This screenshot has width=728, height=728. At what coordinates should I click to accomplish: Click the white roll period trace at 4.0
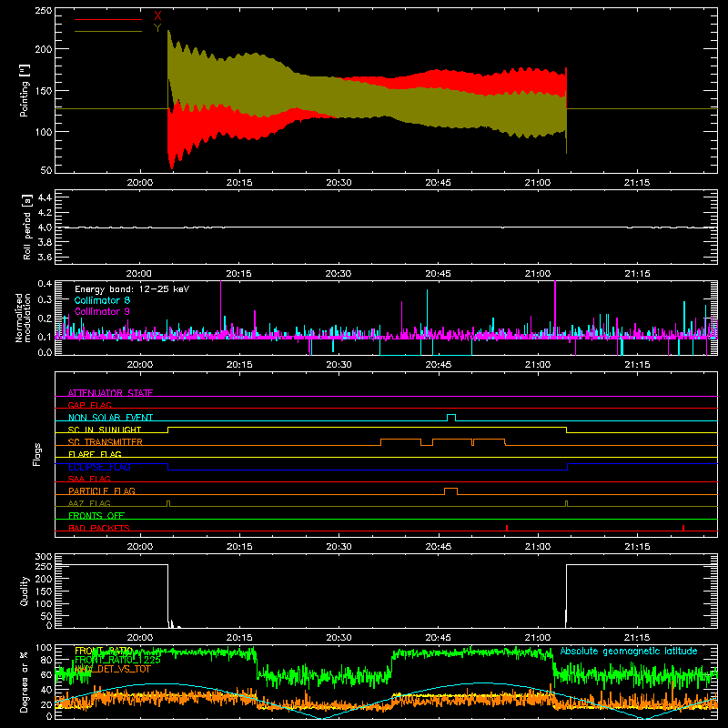(386, 227)
